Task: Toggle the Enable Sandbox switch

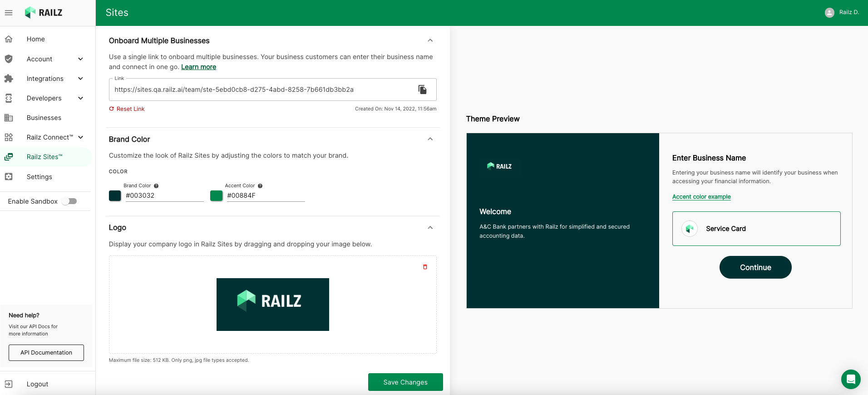Action: point(69,201)
